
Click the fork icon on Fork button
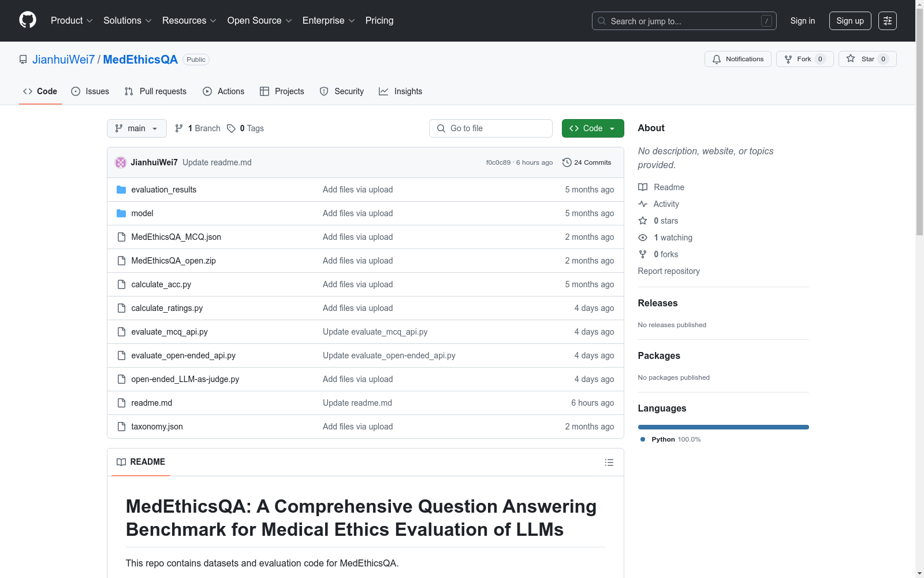[x=788, y=59]
